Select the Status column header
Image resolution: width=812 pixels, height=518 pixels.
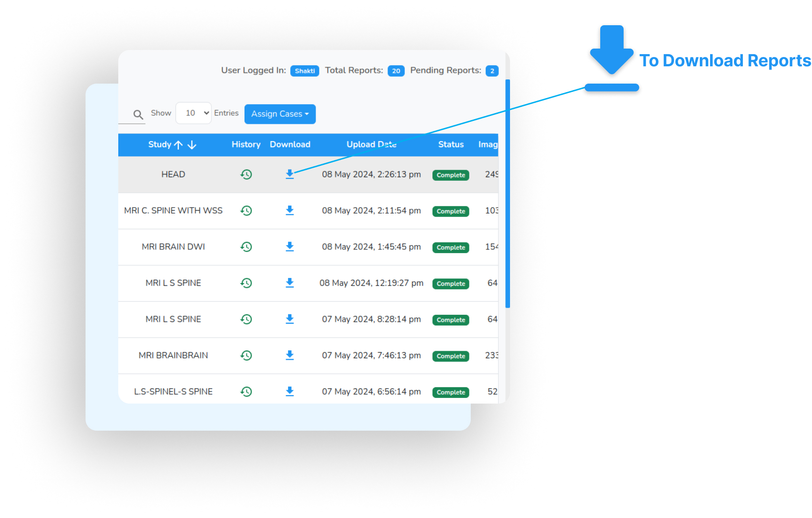pos(450,145)
